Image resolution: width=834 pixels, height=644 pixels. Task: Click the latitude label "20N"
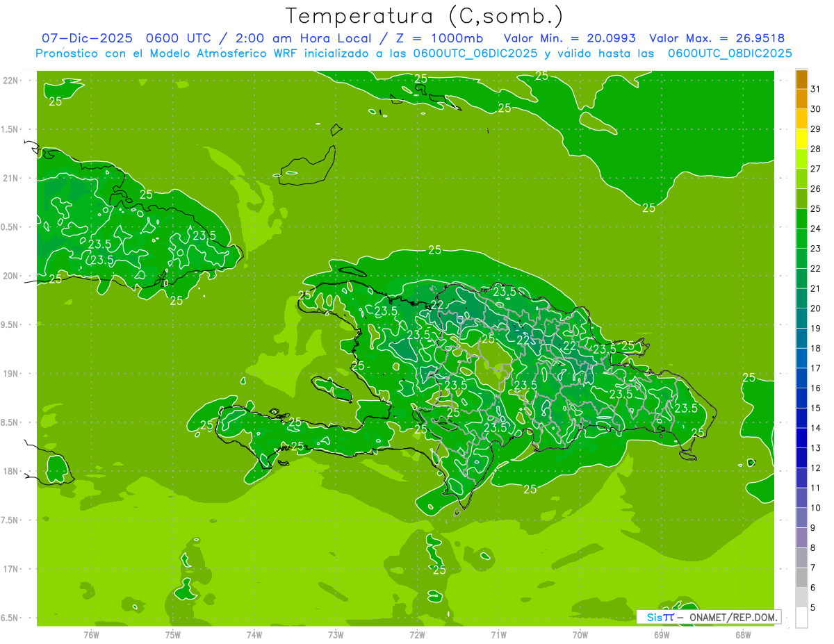click(x=10, y=276)
